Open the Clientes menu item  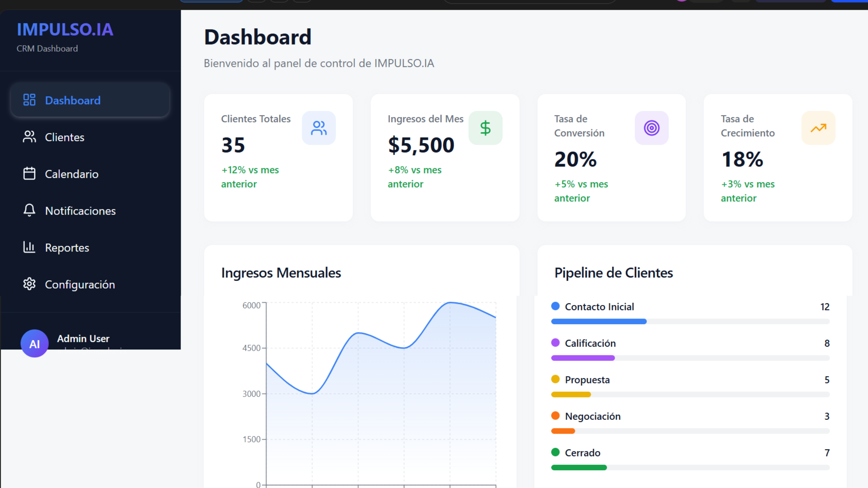pos(64,137)
